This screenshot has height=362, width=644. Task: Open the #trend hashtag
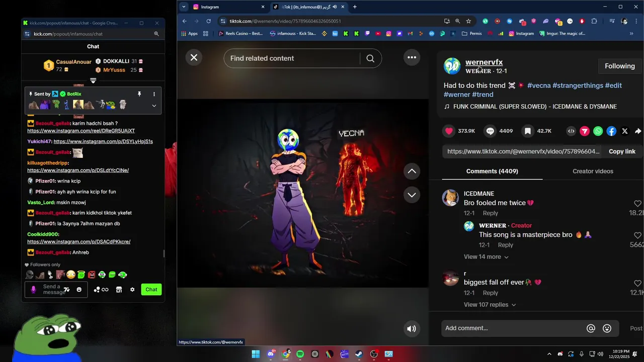[482, 95]
